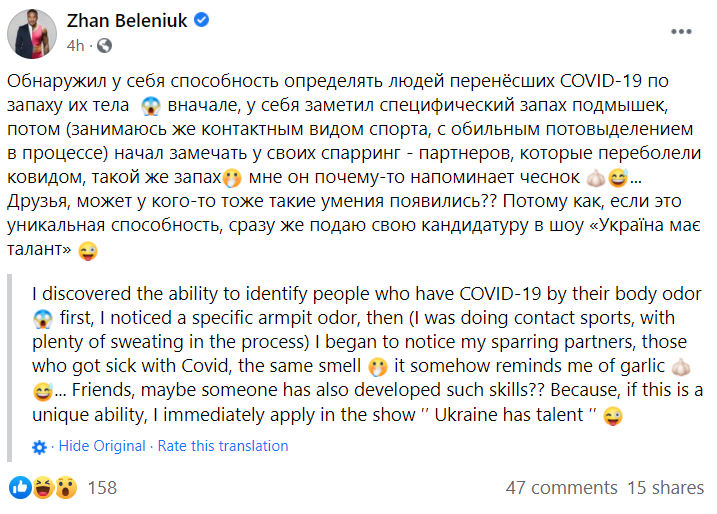The height and width of the screenshot is (514, 717).
Task: Click the Like reaction icon
Action: (x=20, y=488)
